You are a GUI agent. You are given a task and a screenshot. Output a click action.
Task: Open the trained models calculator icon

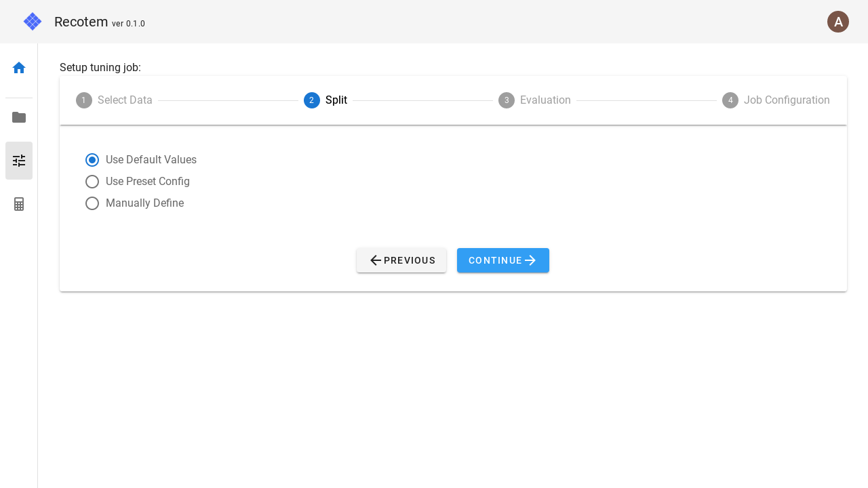pyautogui.click(x=19, y=204)
